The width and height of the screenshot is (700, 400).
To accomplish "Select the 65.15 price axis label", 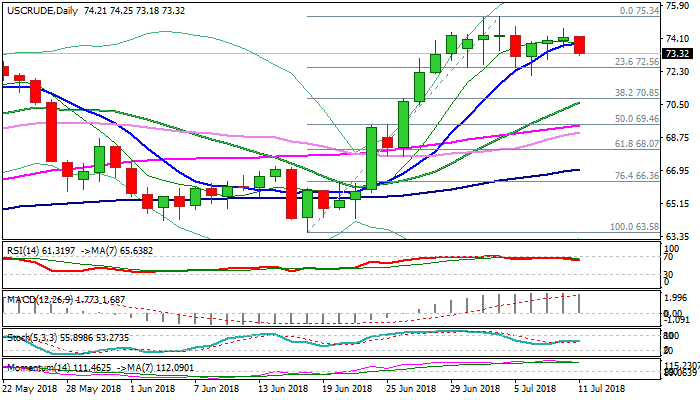I will 677,203.
